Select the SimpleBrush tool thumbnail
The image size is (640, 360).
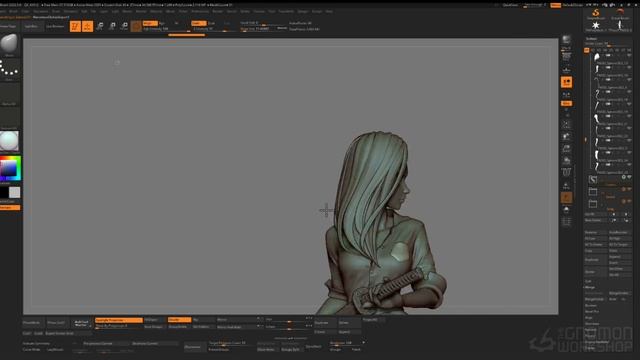point(596,14)
